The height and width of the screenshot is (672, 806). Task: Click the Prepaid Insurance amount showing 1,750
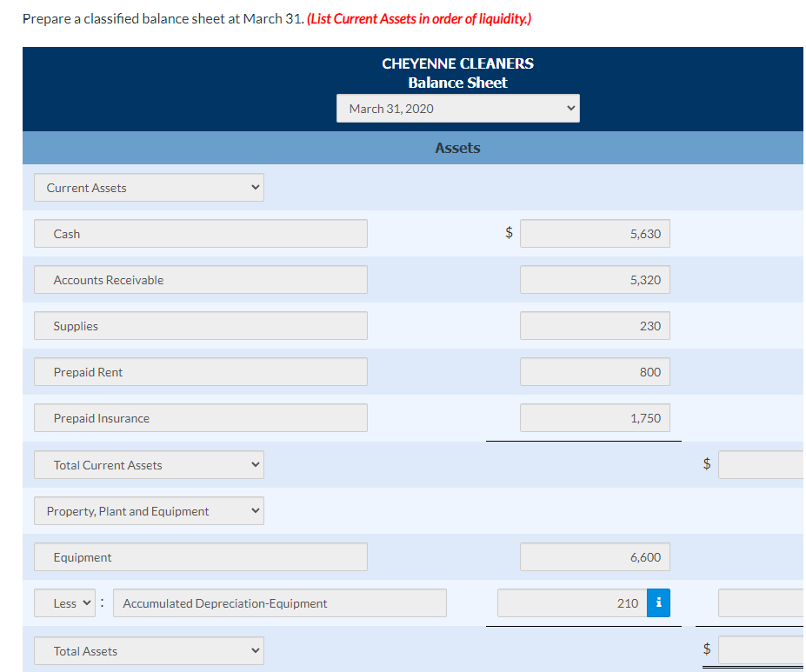point(594,417)
